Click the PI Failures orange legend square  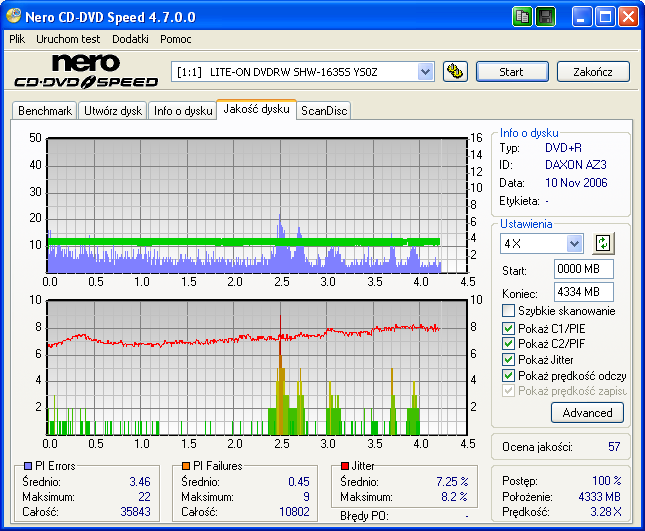coord(186,466)
